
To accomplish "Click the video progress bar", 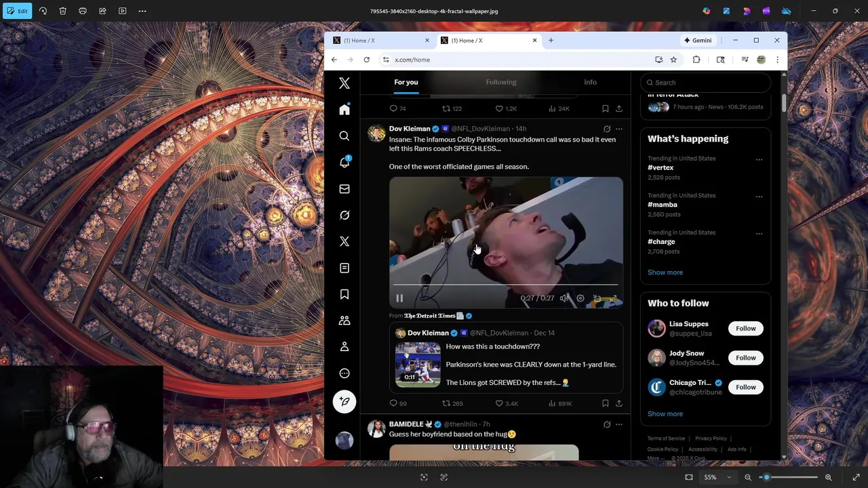I will pyautogui.click(x=506, y=285).
